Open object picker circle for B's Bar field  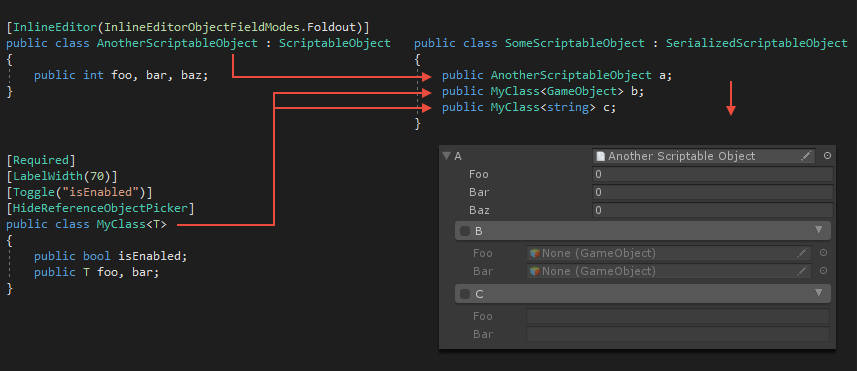(823, 271)
